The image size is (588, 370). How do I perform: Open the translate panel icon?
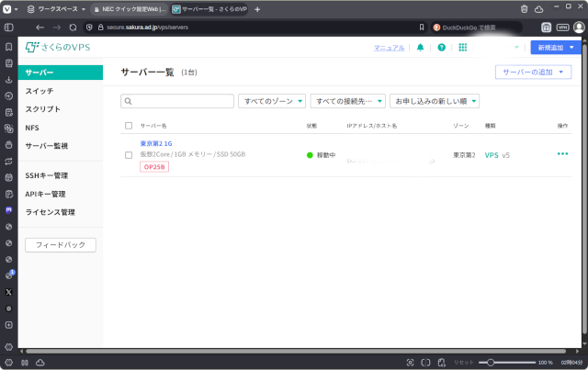point(9,129)
